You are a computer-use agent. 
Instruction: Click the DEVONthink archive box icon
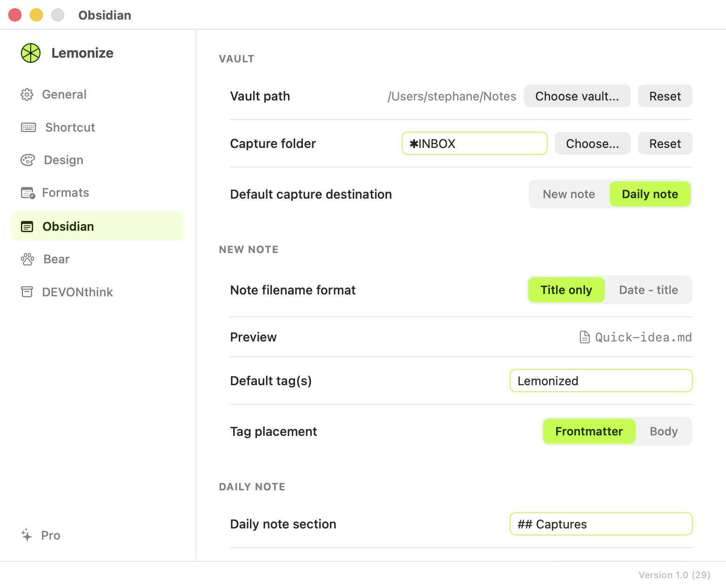click(27, 292)
